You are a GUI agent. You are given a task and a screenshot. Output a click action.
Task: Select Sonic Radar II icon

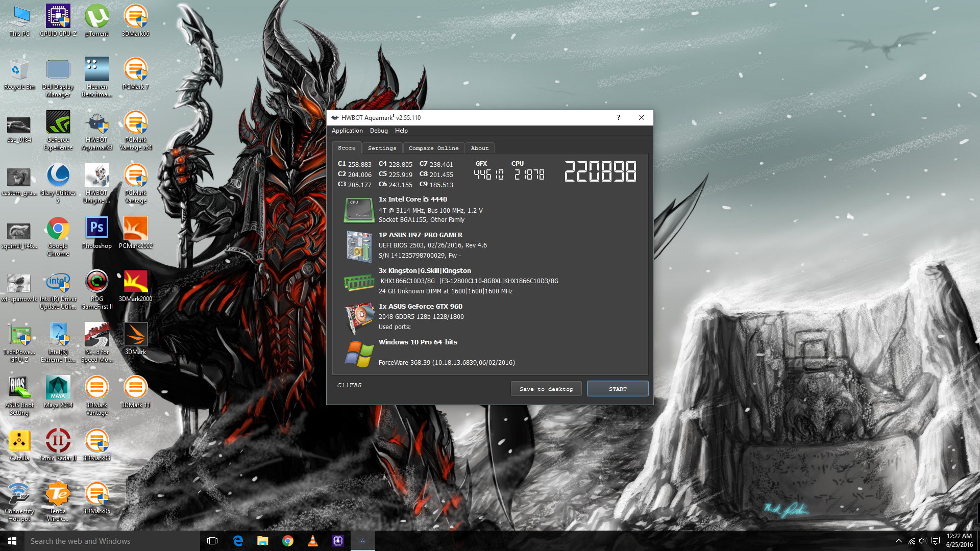58,445
